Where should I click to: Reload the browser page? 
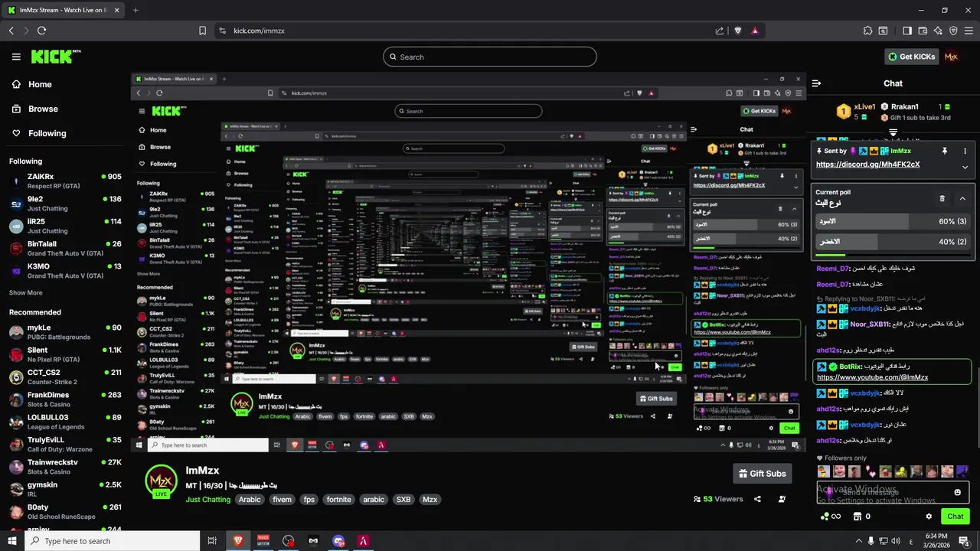(41, 31)
